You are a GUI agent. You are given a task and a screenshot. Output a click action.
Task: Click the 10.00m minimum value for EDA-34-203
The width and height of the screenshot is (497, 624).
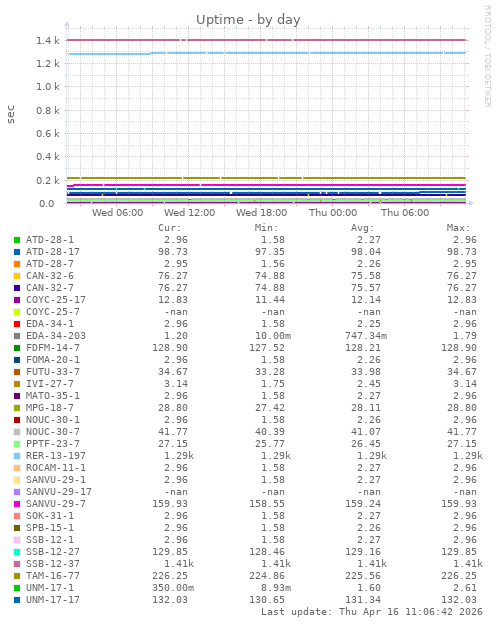tap(273, 336)
